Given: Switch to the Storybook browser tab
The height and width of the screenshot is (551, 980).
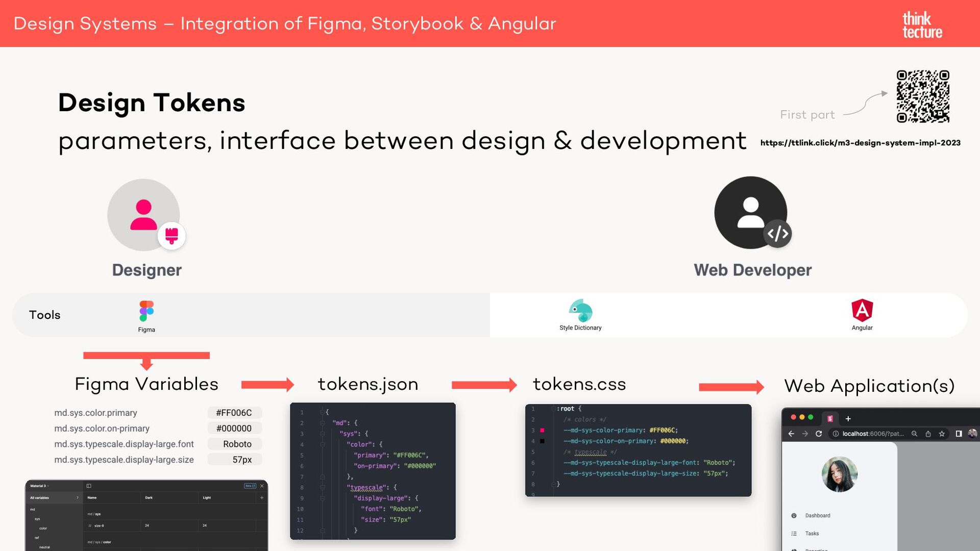Looking at the screenshot, I should coord(830,418).
